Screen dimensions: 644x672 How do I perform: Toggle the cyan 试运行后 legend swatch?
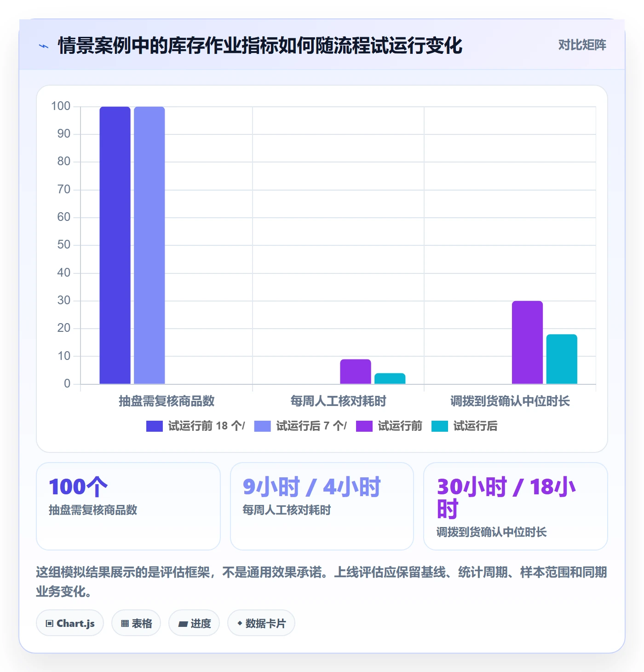[440, 426]
